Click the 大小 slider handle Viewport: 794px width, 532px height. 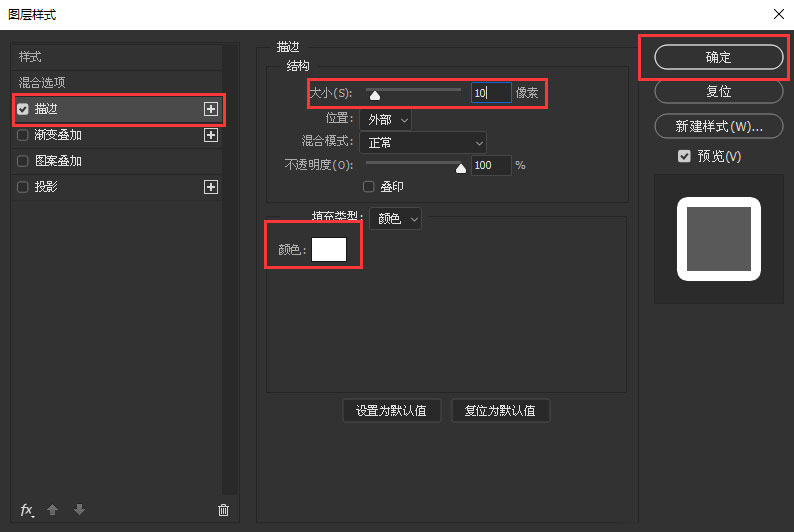tap(375, 95)
